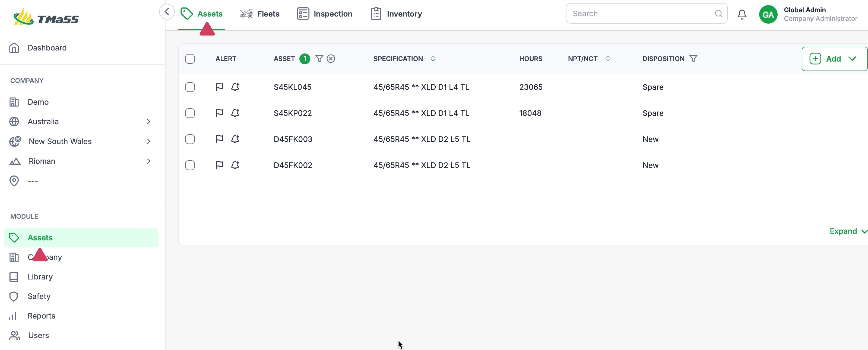
Task: Open the Asset column filter icon
Action: [x=319, y=59]
